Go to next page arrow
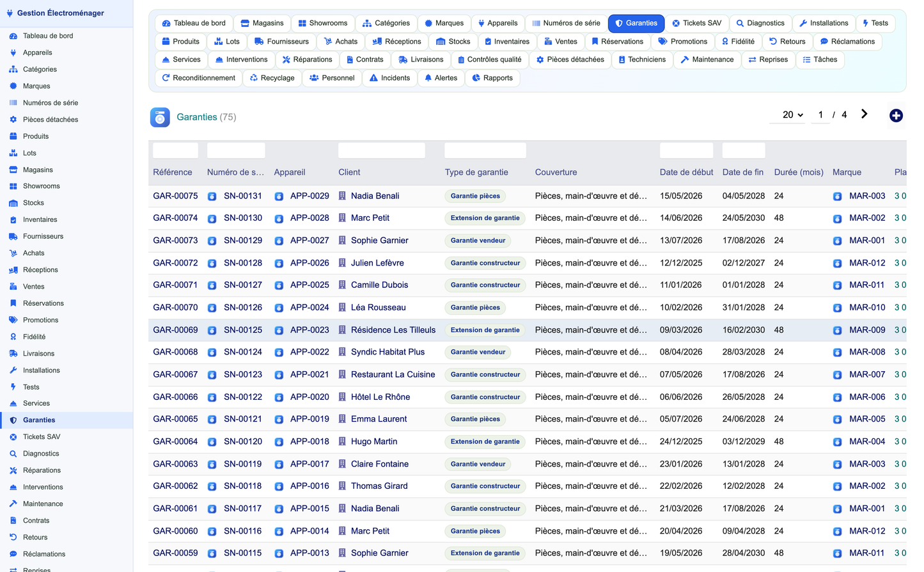Image resolution: width=924 pixels, height=572 pixels. tap(864, 114)
